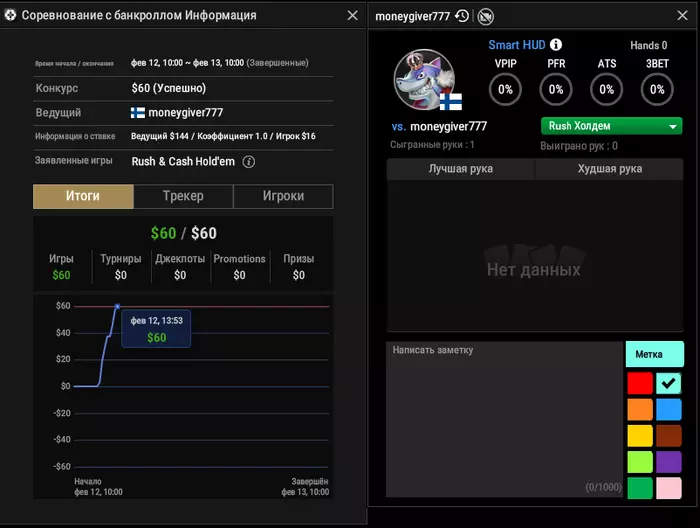Screen dimensions: 700x528
Task: Pick the brown label color swatch
Action: [668, 436]
